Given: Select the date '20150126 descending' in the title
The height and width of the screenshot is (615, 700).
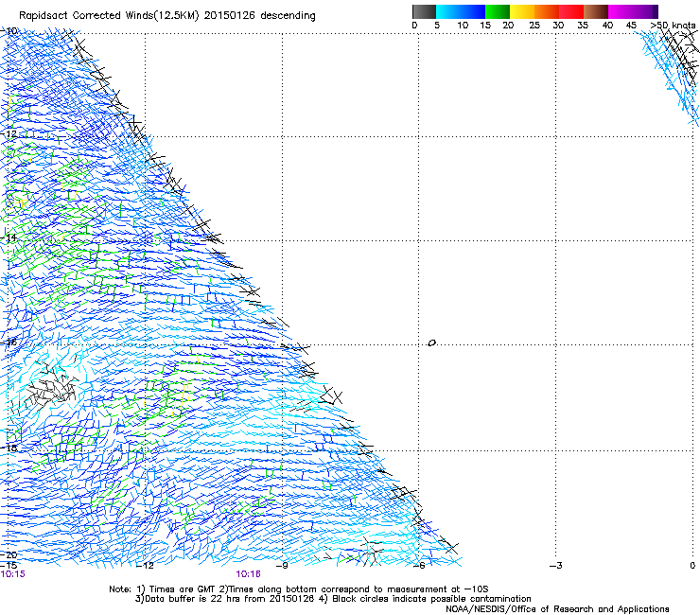Looking at the screenshot, I should tap(259, 16).
